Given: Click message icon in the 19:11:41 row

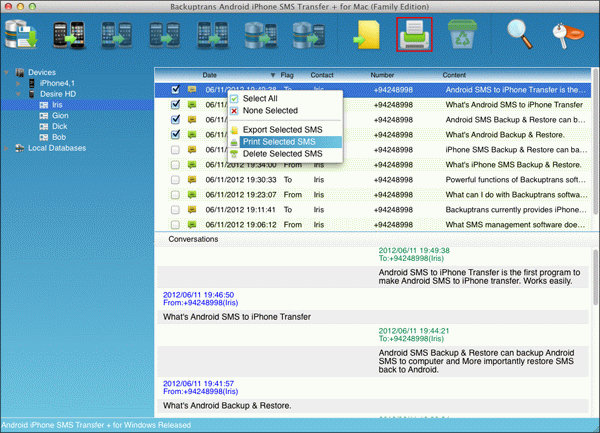Looking at the screenshot, I should click(192, 209).
